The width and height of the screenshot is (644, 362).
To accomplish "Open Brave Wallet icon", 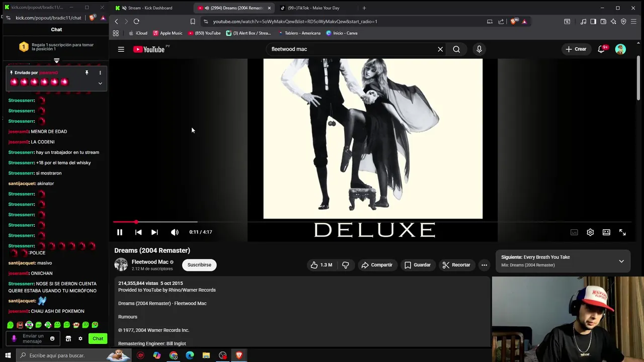I will [603, 22].
